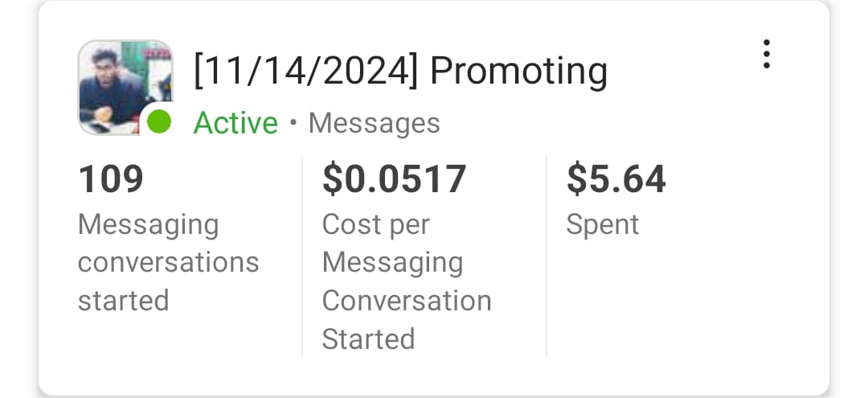Click the word Started under Conversation
Screen dimensions: 868x398
point(368,339)
